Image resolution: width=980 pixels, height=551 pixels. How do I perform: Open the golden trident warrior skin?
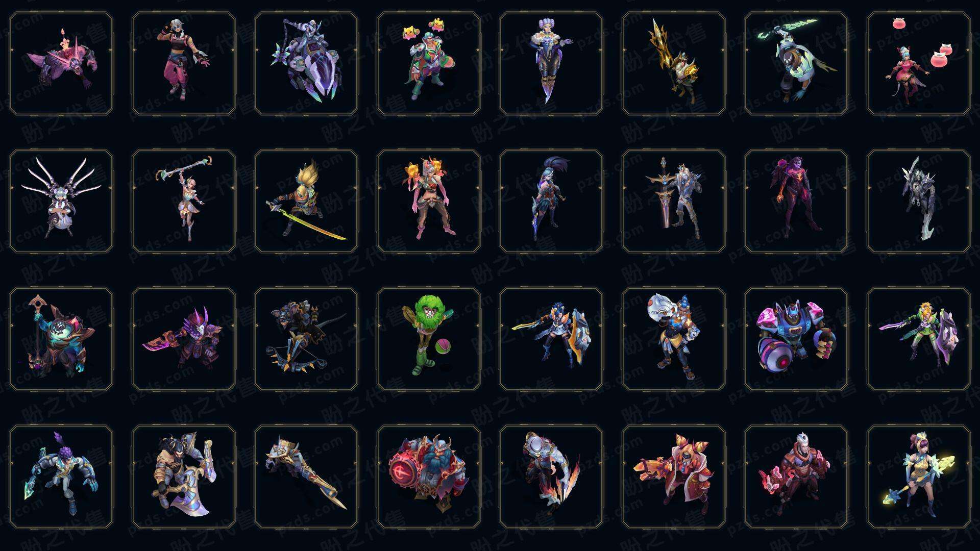click(x=674, y=64)
